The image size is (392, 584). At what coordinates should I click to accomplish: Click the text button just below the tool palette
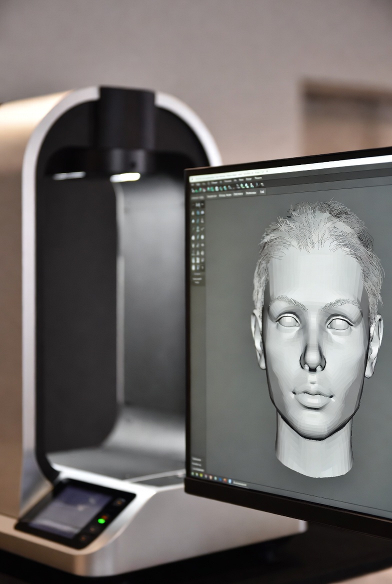(197, 274)
